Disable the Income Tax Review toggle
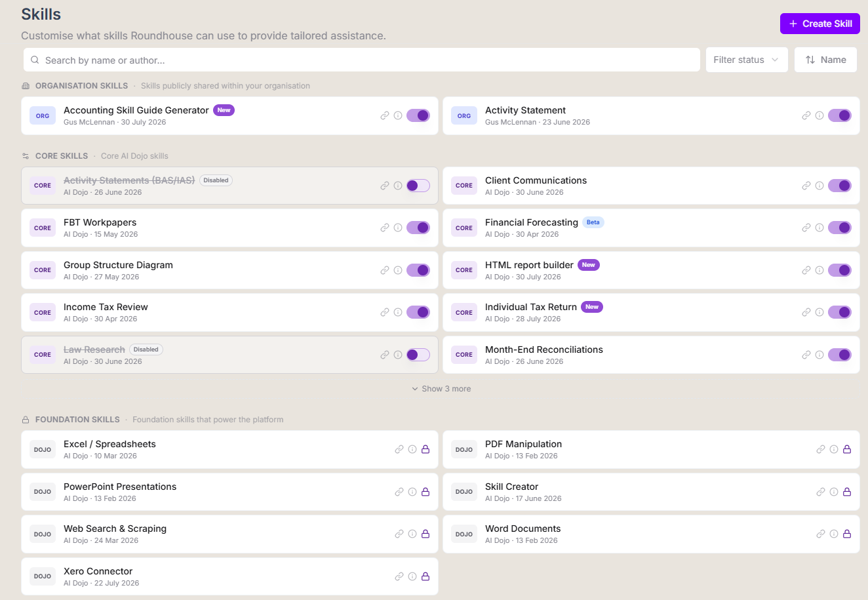Image resolution: width=868 pixels, height=600 pixels. click(418, 312)
